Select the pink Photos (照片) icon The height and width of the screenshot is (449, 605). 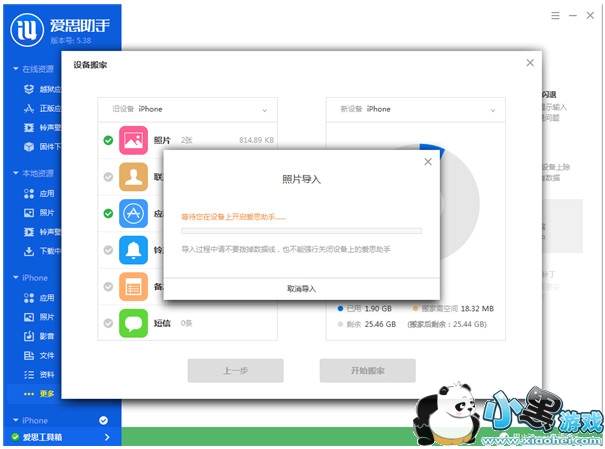click(133, 140)
